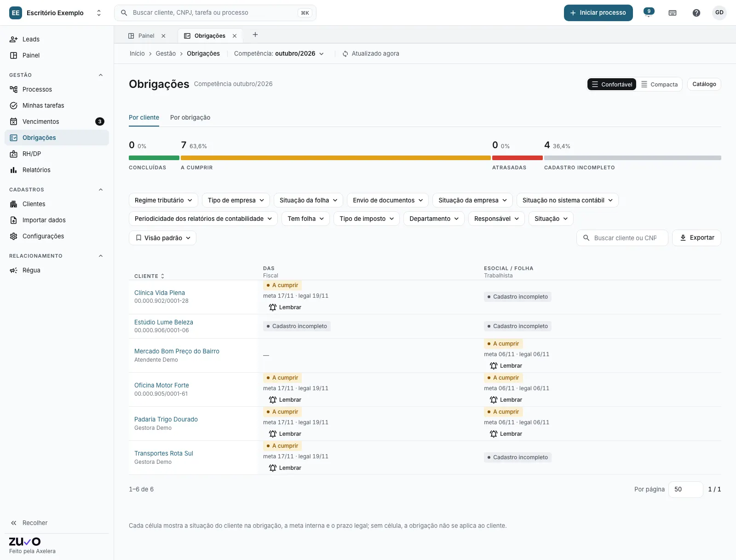Viewport: 736px width, 560px height.
Task: Click the search magnifier icon in top bar
Action: [x=124, y=13]
